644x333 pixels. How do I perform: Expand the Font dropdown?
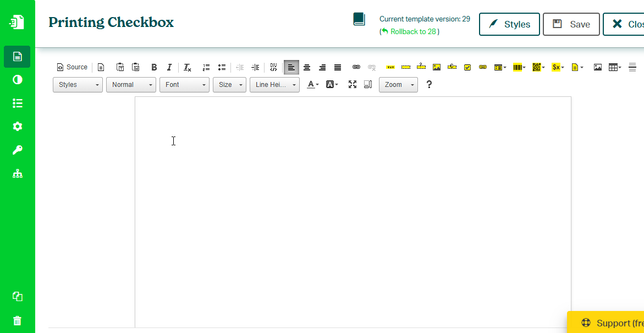(184, 85)
